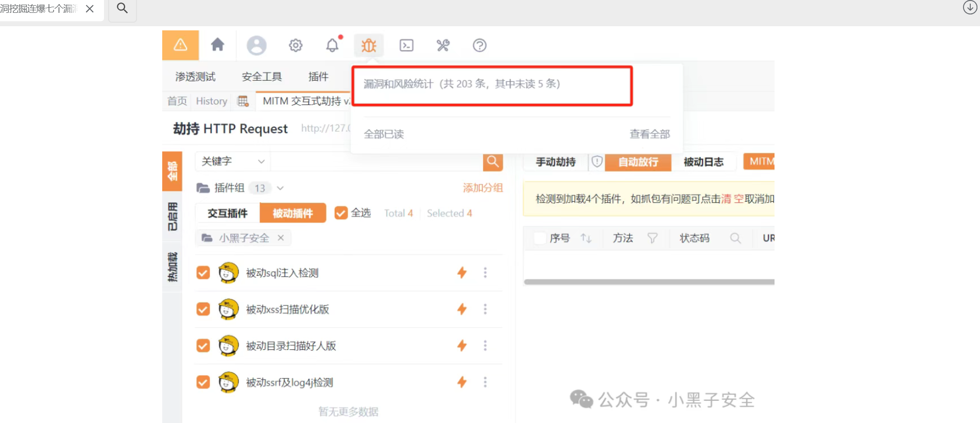Viewport: 980px width, 423px height.
Task: Open the more options menu for 被动xss扫描优化版
Action: coord(485,309)
